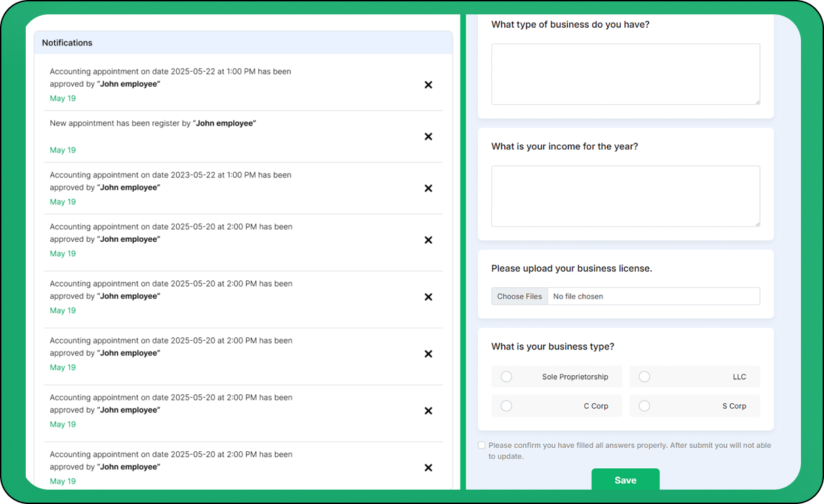Dismiss the first 2025-05-20 appointment notification
824x504 pixels.
428,240
